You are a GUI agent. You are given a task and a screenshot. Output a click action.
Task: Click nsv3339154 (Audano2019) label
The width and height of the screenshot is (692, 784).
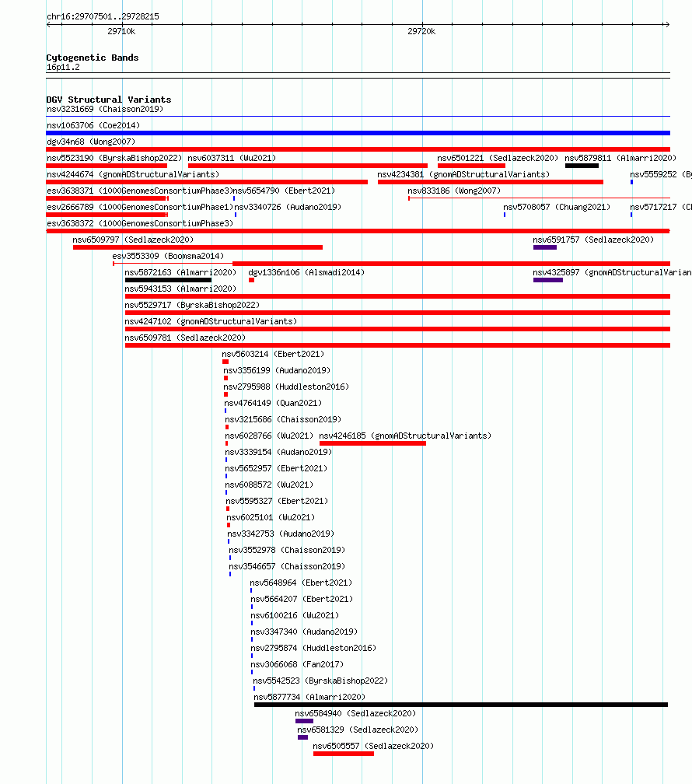coord(278,452)
